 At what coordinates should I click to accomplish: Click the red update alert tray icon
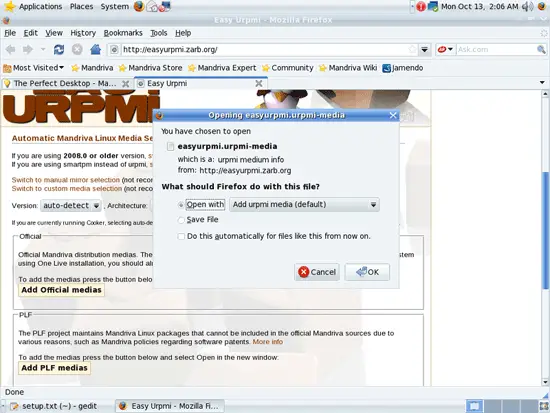tap(421, 6)
